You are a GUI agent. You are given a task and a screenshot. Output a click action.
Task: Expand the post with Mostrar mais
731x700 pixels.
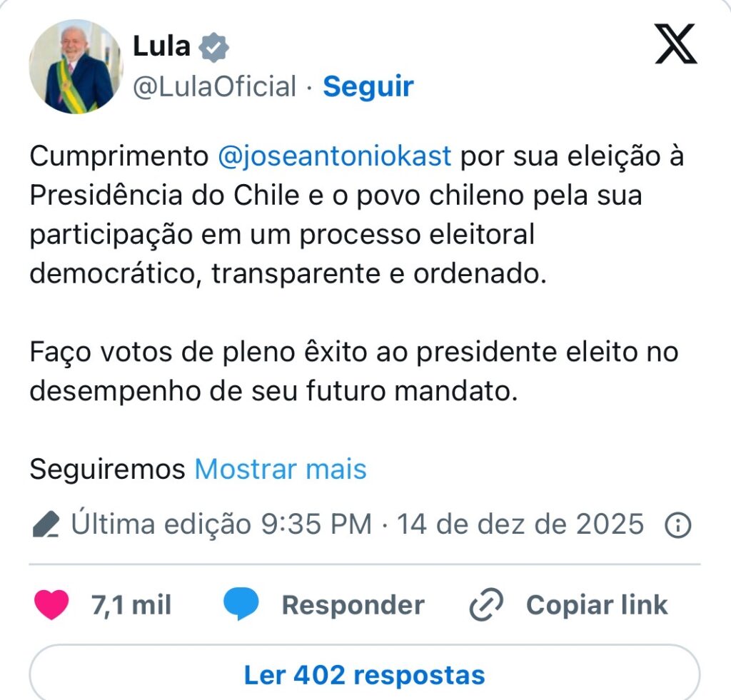coord(281,470)
